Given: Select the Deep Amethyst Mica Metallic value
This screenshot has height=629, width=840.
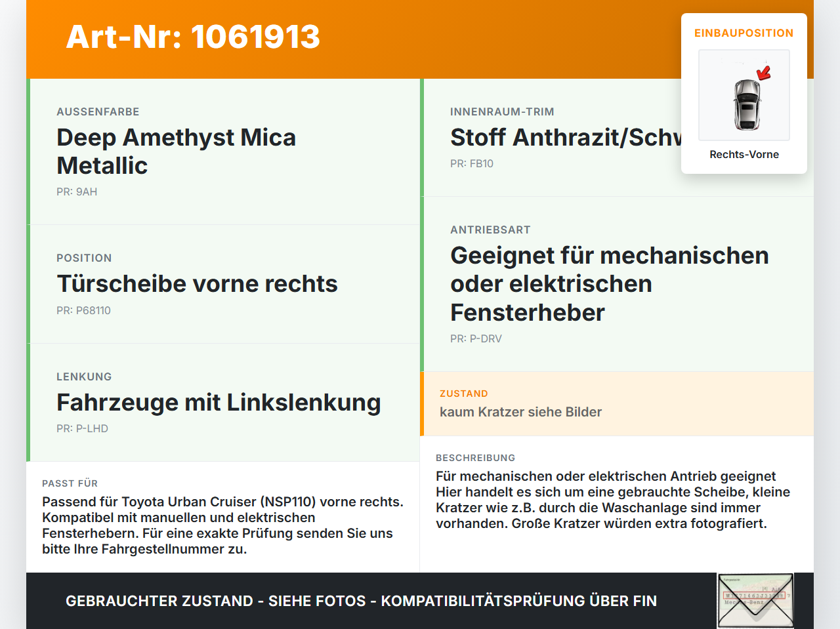Looking at the screenshot, I should (176, 152).
